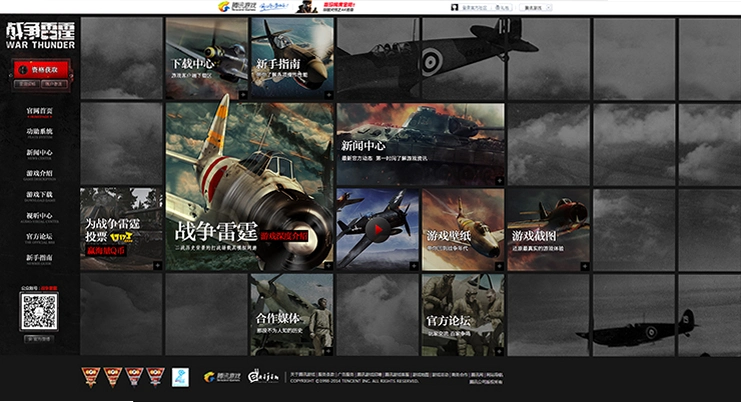Click the blue certification badge in footer
Screen dimensions: 741x402
tap(180, 377)
